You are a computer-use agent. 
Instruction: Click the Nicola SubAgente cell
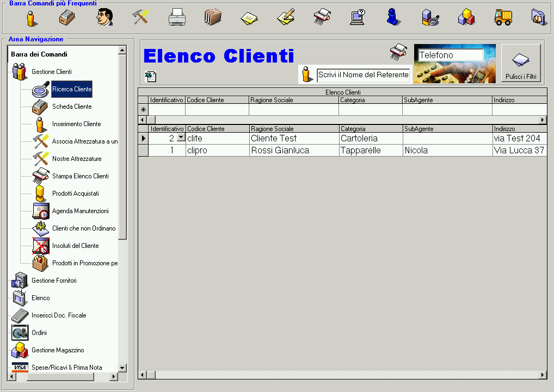coord(448,150)
